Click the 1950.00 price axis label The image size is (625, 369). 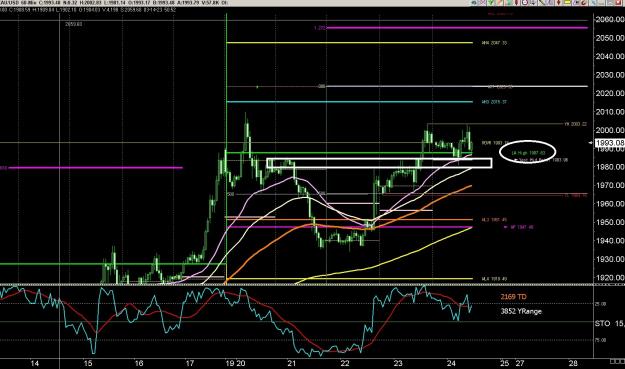[610, 222]
